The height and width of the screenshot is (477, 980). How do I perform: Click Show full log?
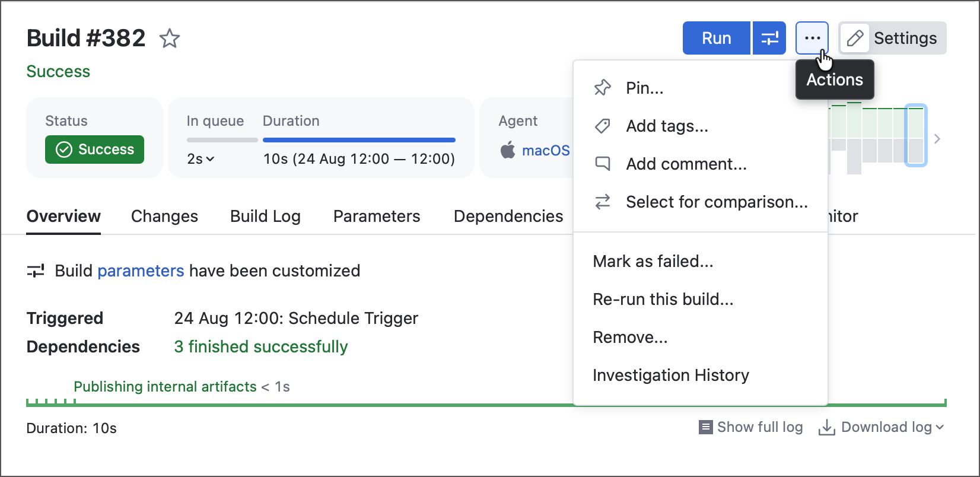[750, 427]
